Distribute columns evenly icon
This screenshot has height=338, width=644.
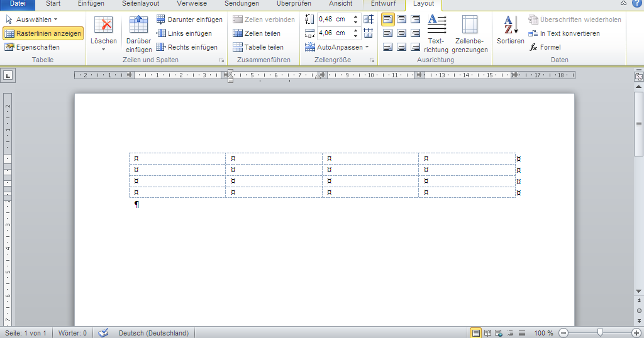[369, 33]
